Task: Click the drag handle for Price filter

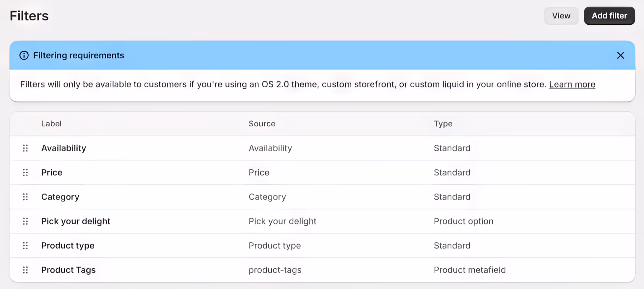Action: pos(25,172)
